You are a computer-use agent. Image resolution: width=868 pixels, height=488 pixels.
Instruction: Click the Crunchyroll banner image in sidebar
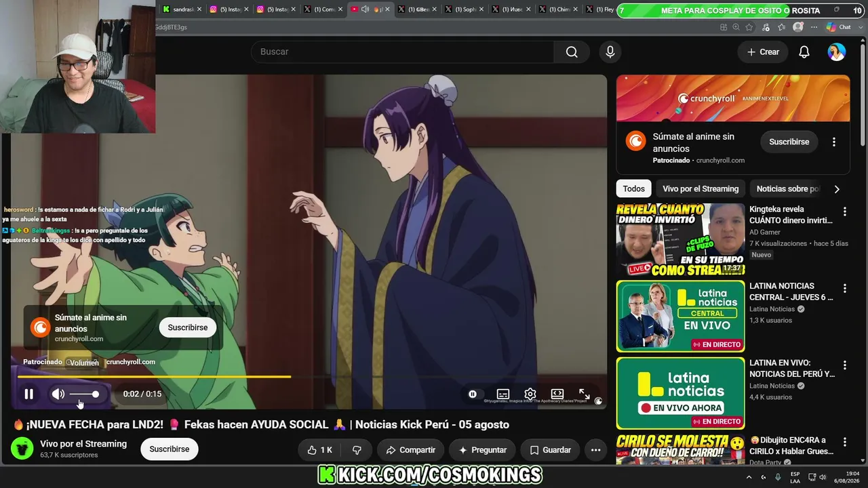[x=733, y=98]
